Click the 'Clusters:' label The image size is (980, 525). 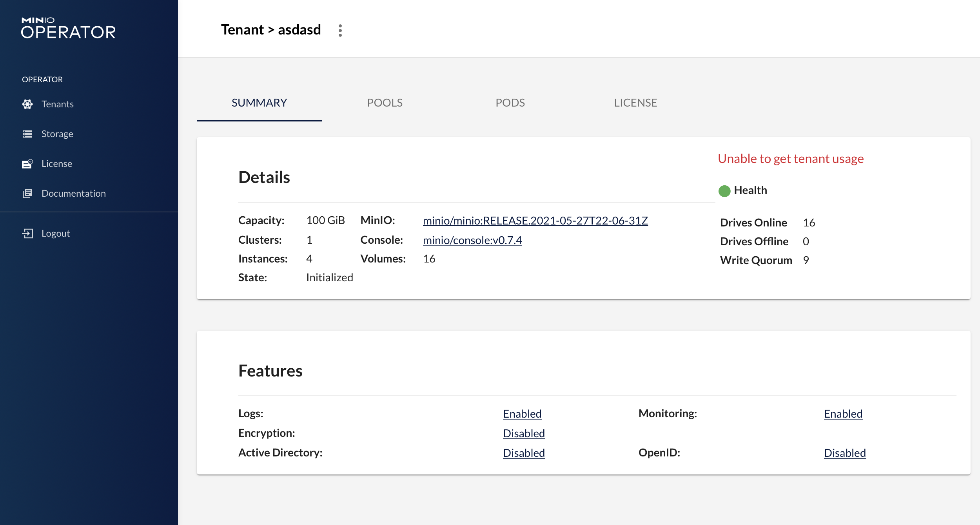[x=260, y=240]
